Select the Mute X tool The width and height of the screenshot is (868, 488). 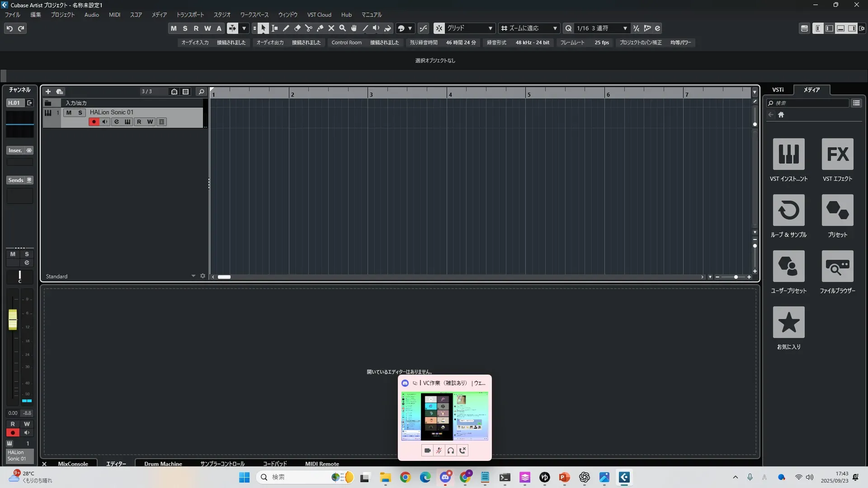click(x=331, y=28)
